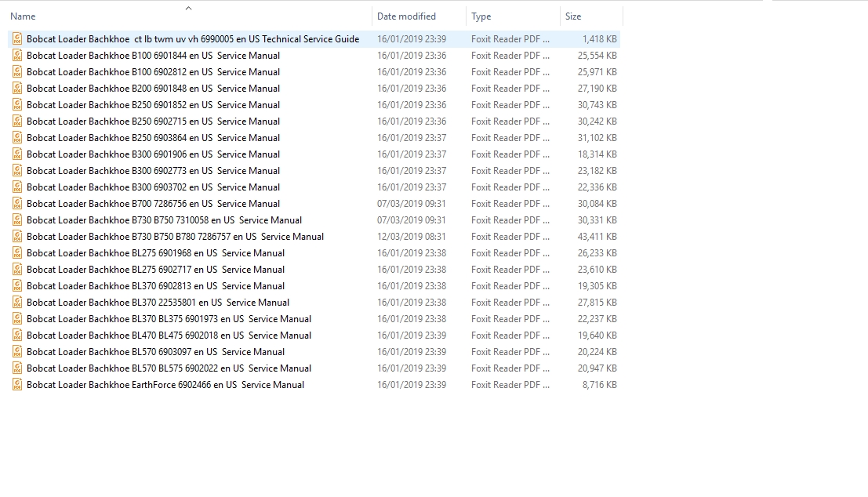Select the PDF icon next to B250 6902715
Viewport: 868px width, 497px height.
[x=17, y=122]
